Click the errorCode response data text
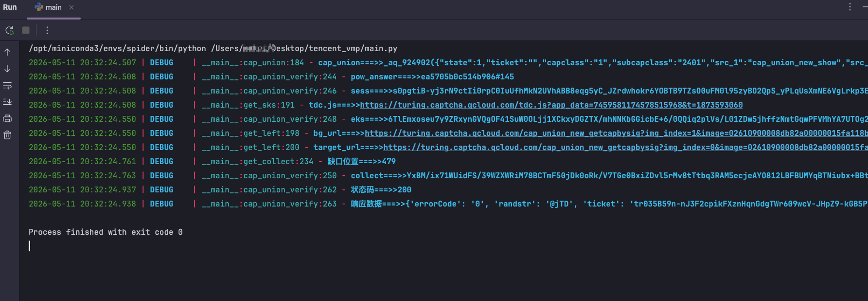The width and height of the screenshot is (868, 301). [609, 204]
